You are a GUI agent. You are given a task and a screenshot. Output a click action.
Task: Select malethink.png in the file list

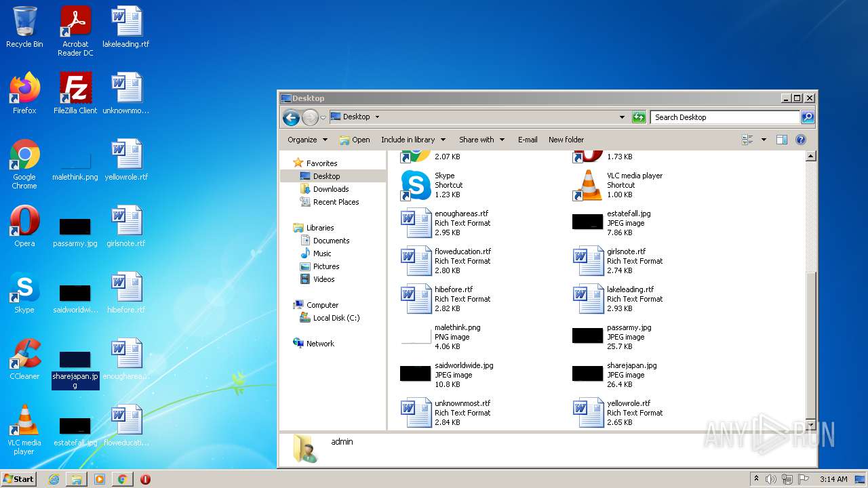(441, 337)
